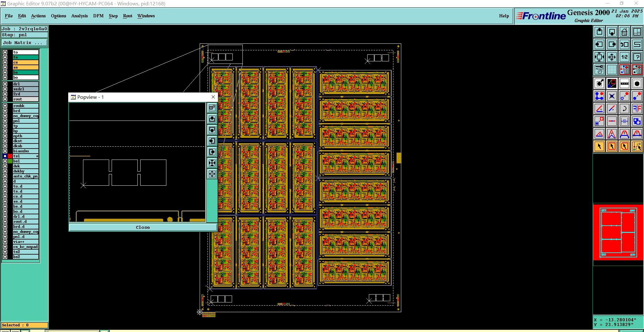This screenshot has width=644, height=332.
Task: Select the add feature icon with arrow
Action: pos(599,83)
